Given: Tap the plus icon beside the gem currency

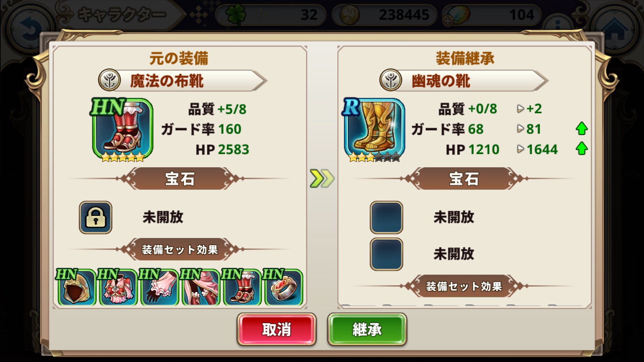Looking at the screenshot, I should (x=448, y=21).
